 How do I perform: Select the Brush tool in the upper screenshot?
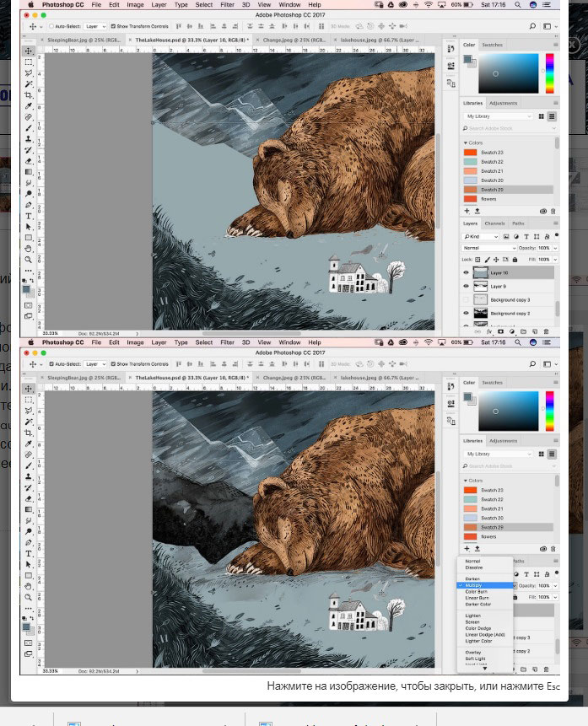[29, 128]
